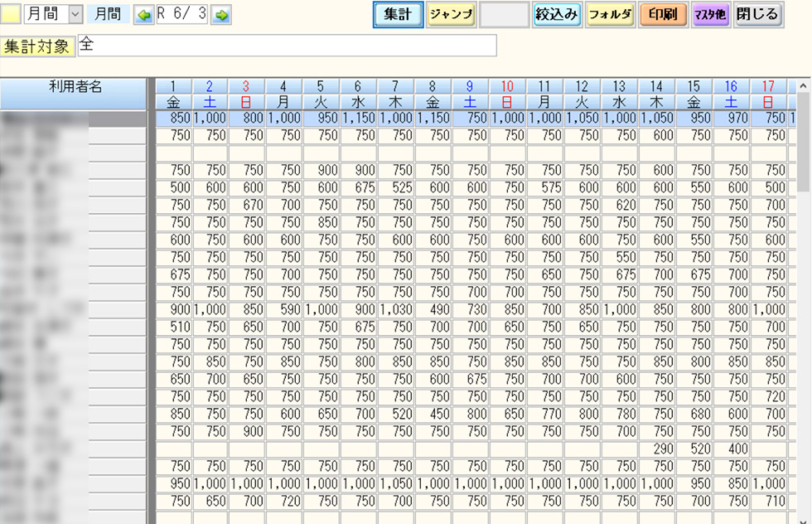Screen dimensions: 812x524
Task: Go to previous month with left arrow
Action: pyautogui.click(x=144, y=15)
